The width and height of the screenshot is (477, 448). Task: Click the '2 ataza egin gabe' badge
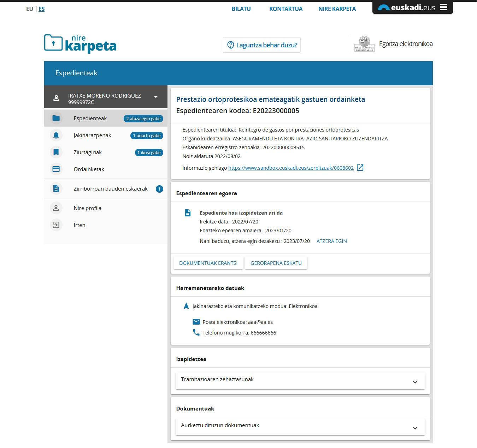[143, 118]
